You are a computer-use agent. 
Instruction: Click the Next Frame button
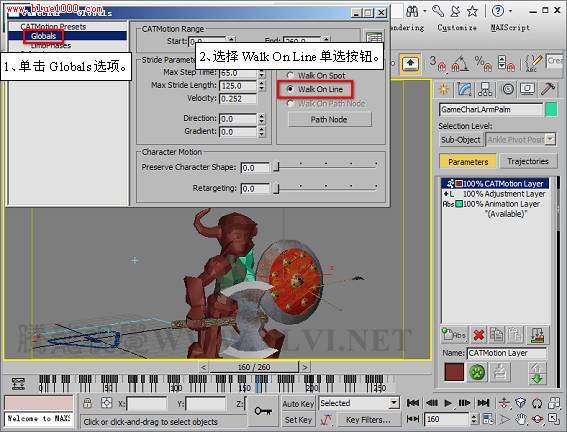[x=464, y=403]
